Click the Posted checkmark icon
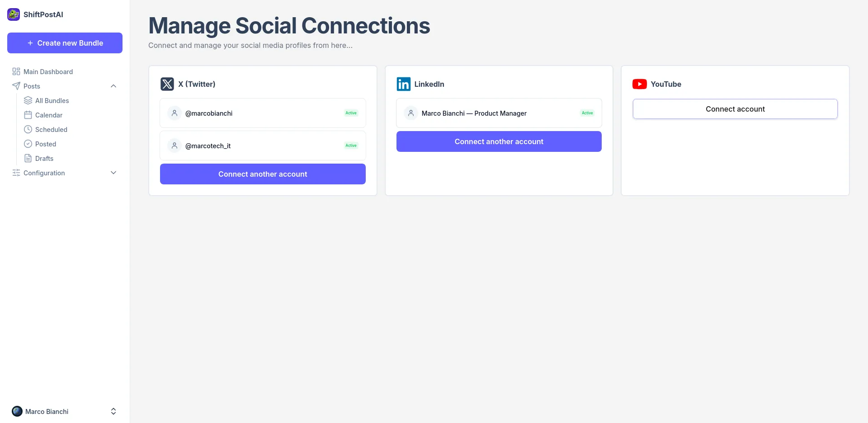The image size is (868, 423). (28, 144)
